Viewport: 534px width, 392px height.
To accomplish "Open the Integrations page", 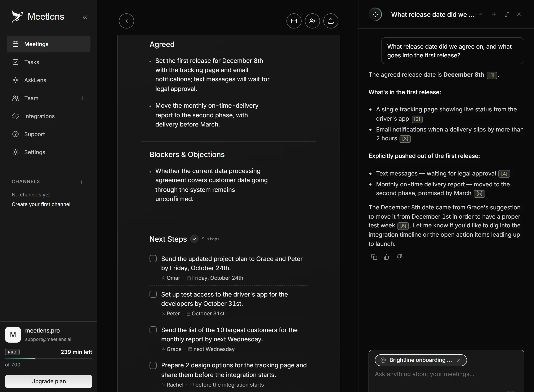I will point(48,116).
